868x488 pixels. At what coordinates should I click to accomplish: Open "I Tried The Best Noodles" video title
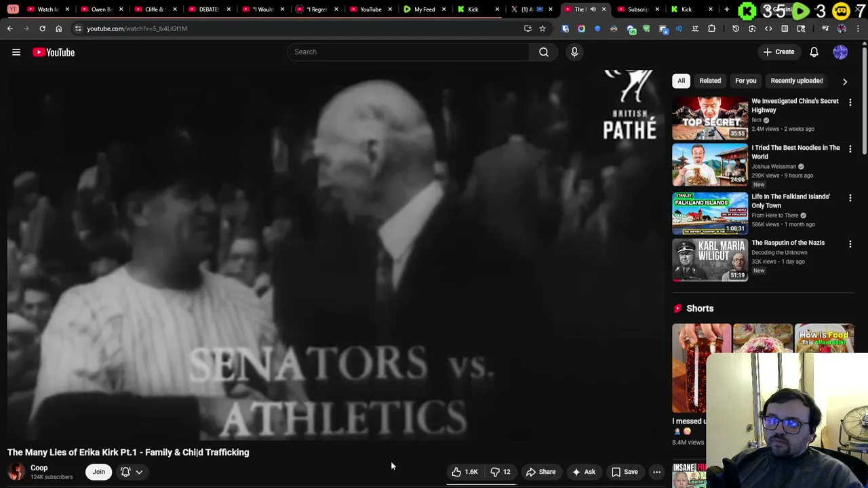(x=795, y=152)
